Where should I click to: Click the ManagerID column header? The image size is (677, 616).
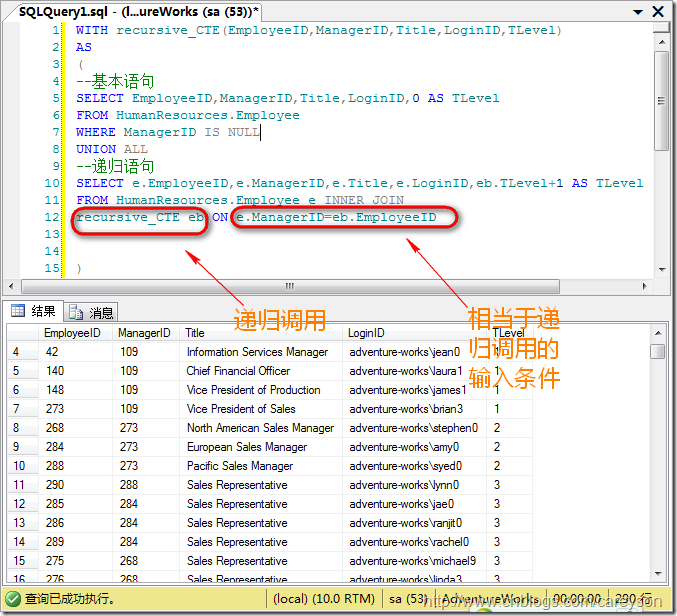pos(144,332)
